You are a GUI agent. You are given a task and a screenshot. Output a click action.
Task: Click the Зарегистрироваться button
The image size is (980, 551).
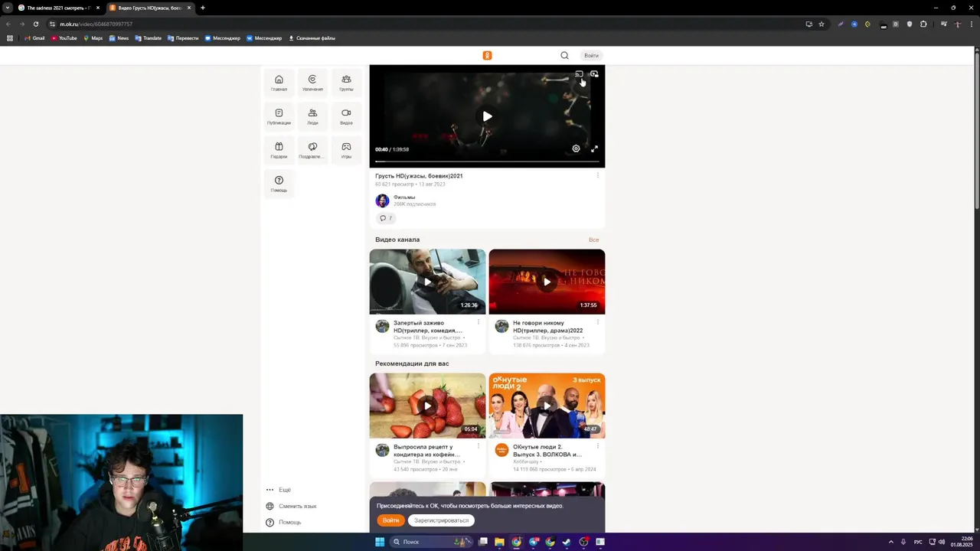441,520
